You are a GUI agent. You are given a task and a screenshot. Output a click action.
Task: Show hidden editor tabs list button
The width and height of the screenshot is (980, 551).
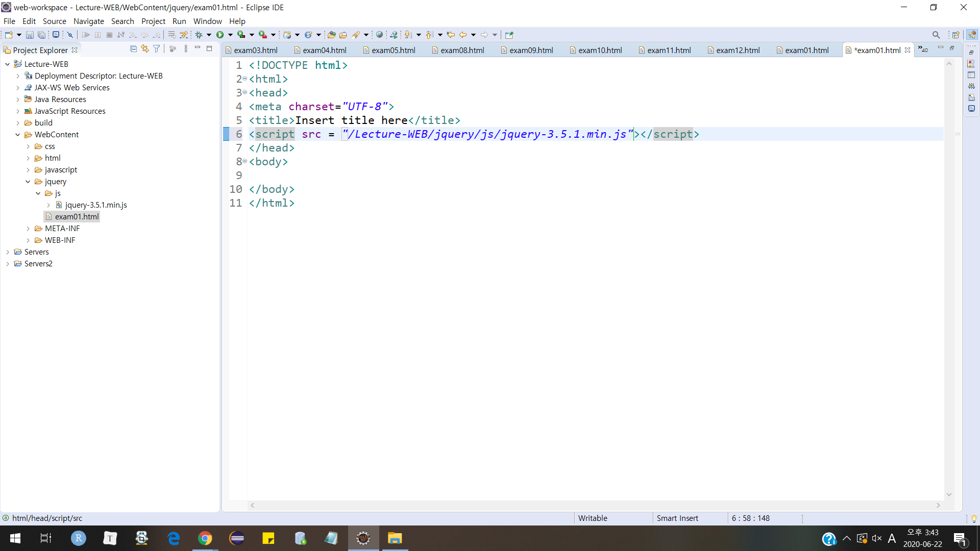[x=923, y=49]
